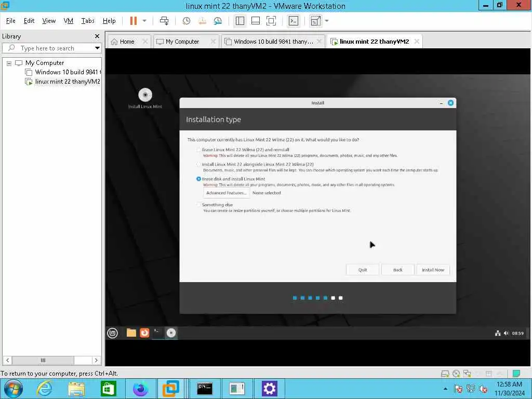Click the Library search field

tap(51, 48)
